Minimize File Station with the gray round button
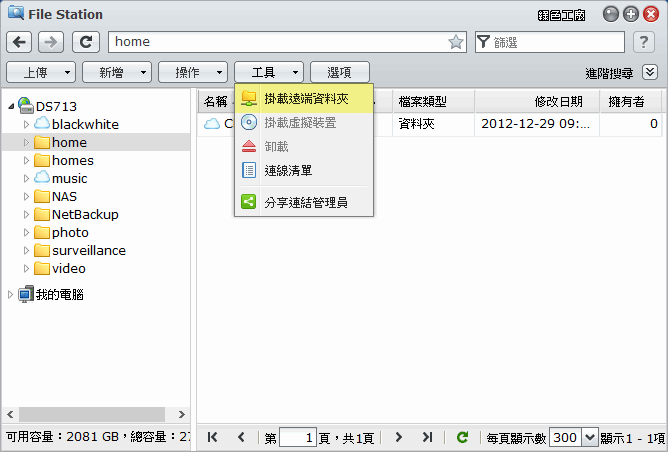This screenshot has width=668, height=452. click(x=610, y=14)
